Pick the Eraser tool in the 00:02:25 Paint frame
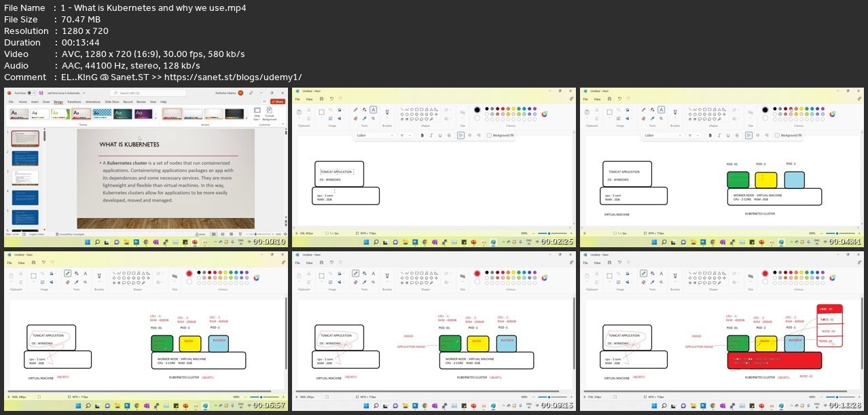 click(356, 119)
